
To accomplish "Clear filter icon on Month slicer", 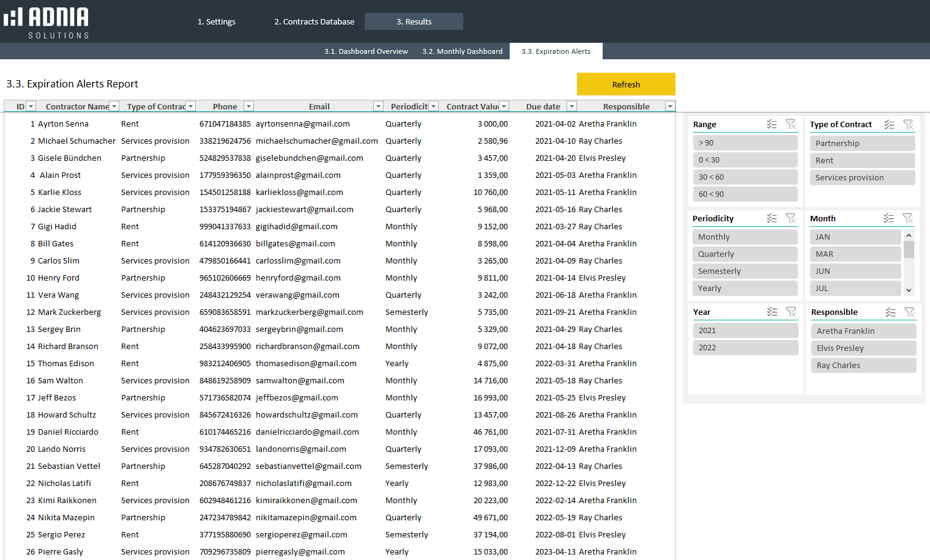I will 908,218.
